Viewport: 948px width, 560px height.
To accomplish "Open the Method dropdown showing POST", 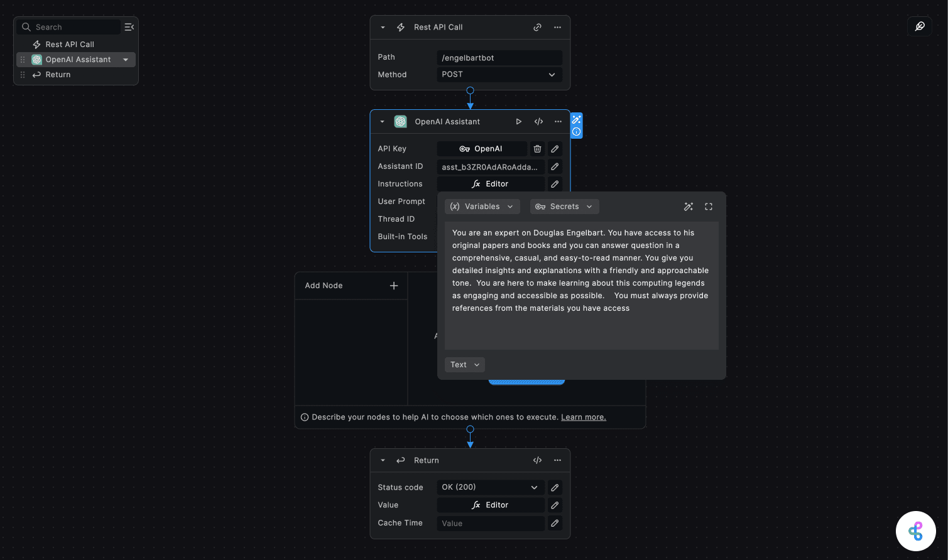I will click(499, 74).
